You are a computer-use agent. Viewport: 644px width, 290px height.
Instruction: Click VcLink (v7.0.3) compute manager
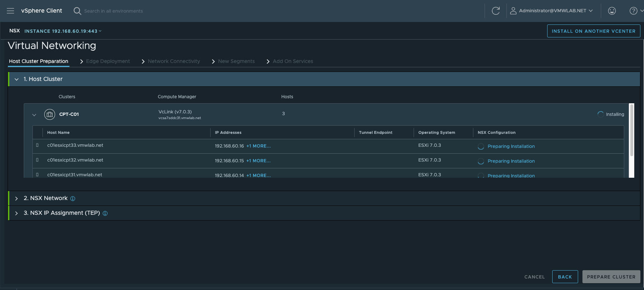point(175,112)
